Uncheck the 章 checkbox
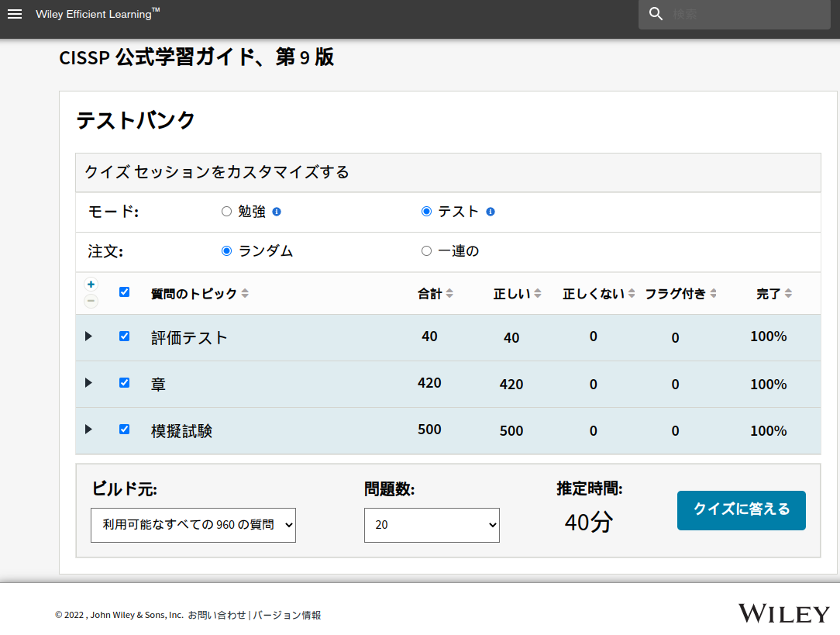 click(x=124, y=383)
